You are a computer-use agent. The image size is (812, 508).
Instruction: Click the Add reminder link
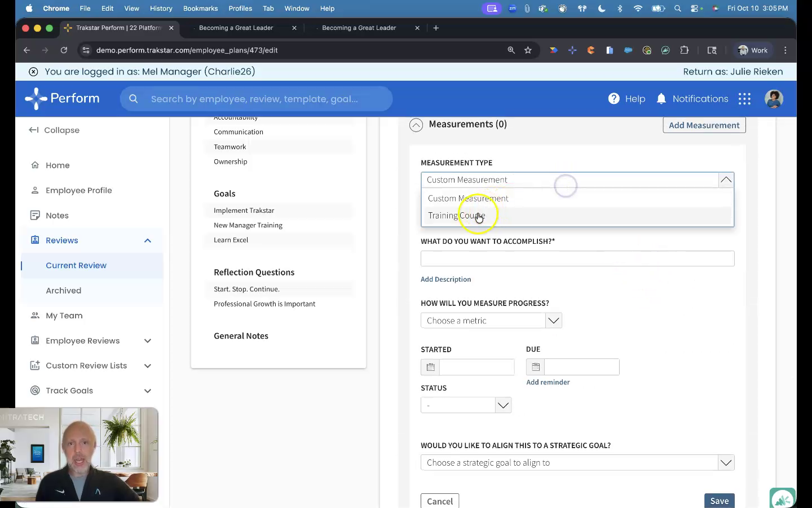click(548, 382)
